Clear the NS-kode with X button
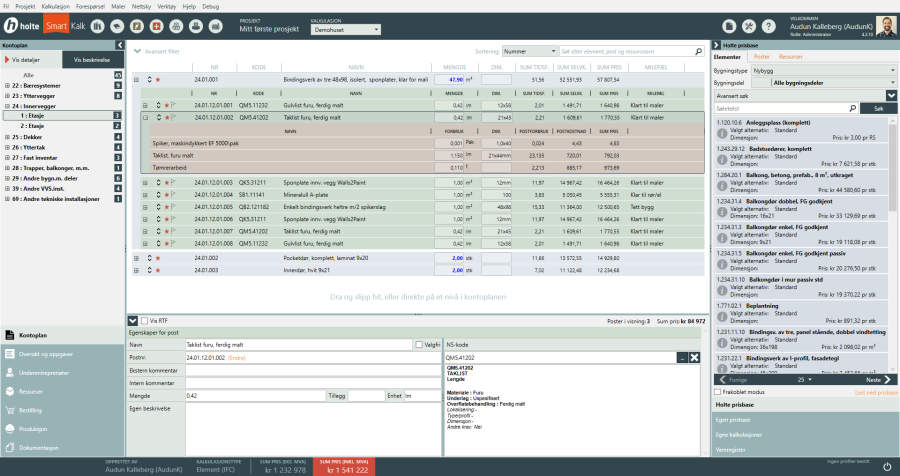The width and height of the screenshot is (900, 476). click(694, 357)
